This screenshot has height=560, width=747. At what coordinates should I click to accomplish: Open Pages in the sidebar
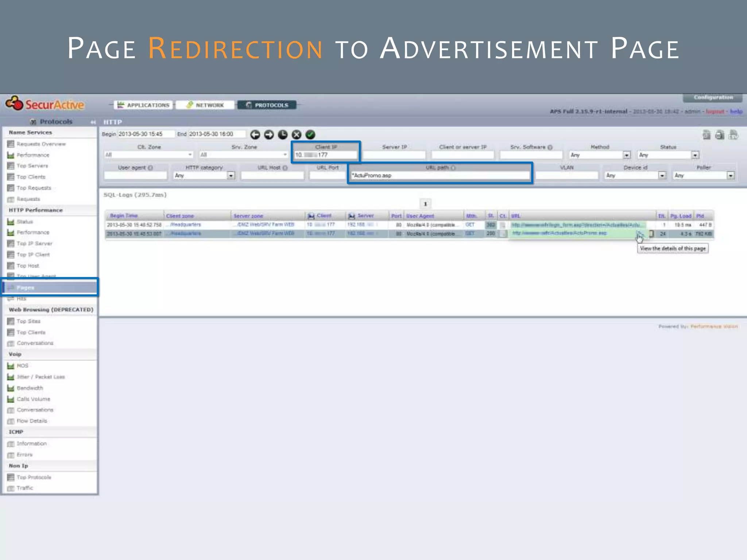pos(50,288)
